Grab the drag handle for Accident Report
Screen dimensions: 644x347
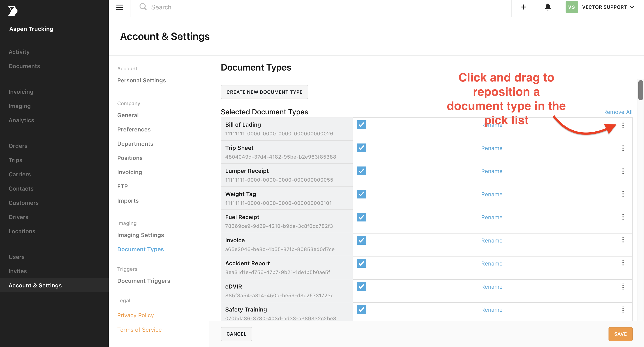point(623,264)
